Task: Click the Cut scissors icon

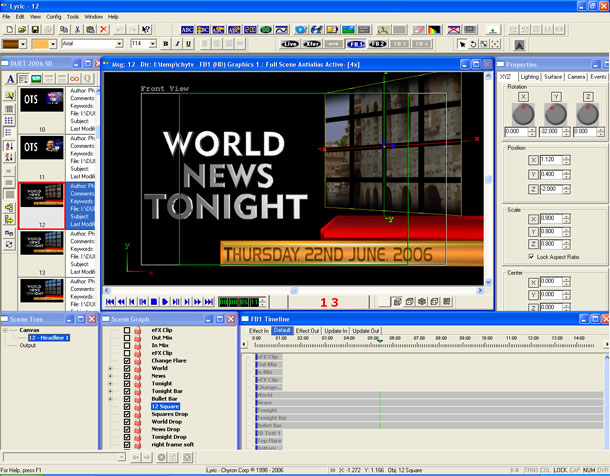Action: click(x=77, y=30)
